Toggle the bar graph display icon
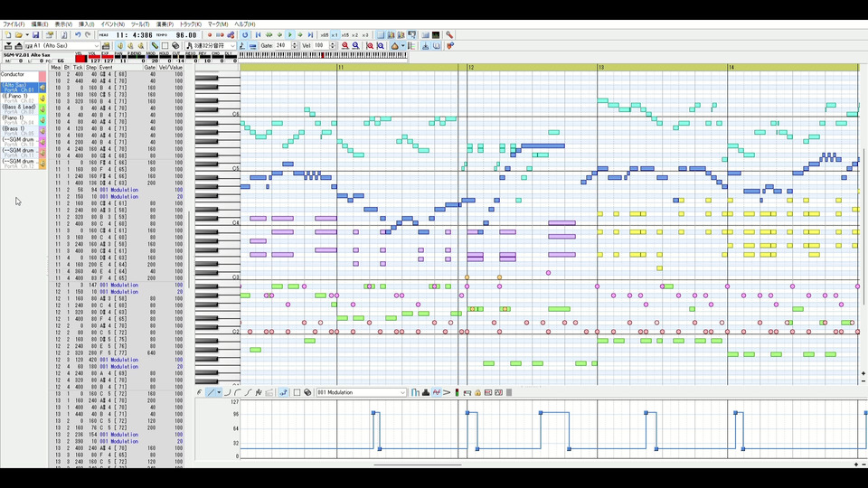This screenshot has width=868, height=488. [x=415, y=392]
